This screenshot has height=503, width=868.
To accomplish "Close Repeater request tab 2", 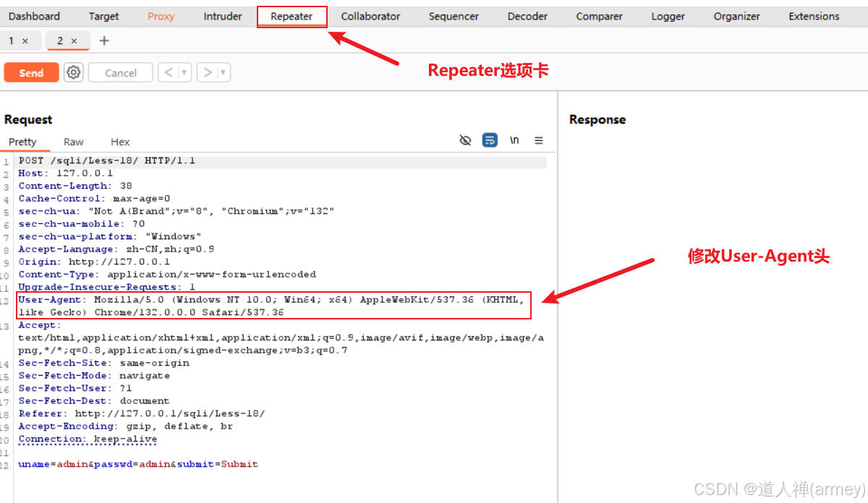I will (74, 41).
